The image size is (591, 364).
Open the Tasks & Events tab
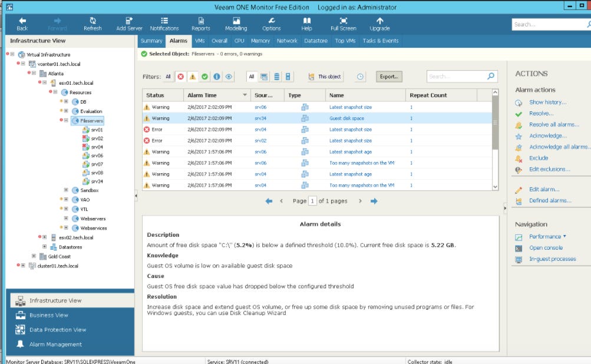pyautogui.click(x=379, y=41)
